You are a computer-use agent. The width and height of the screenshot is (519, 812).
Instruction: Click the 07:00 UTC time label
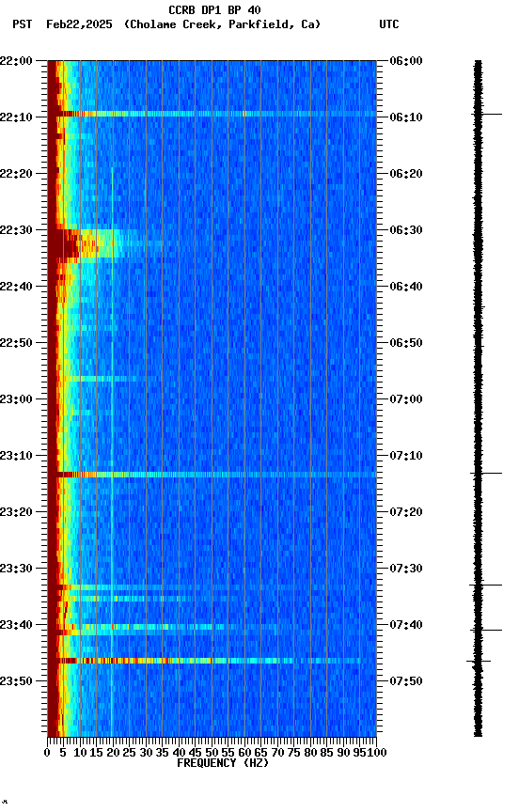(x=406, y=399)
